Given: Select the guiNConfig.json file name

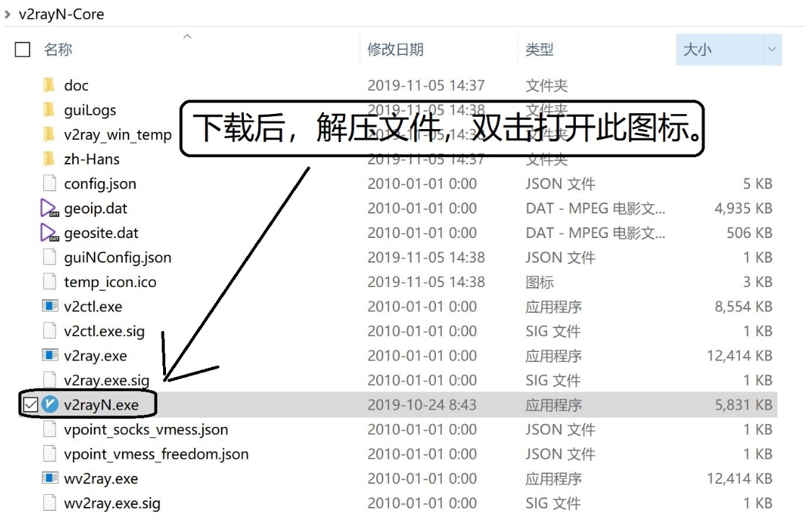Looking at the screenshot, I should [x=118, y=257].
